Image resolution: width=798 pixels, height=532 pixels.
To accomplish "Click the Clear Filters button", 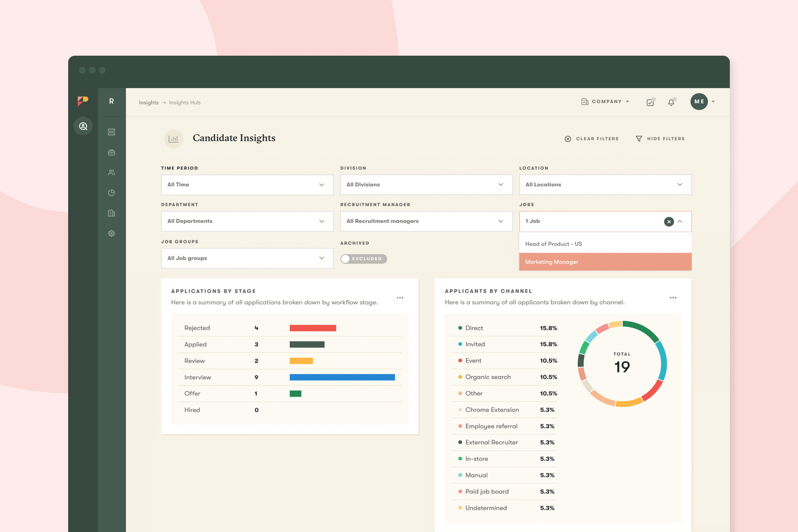I will tap(591, 139).
